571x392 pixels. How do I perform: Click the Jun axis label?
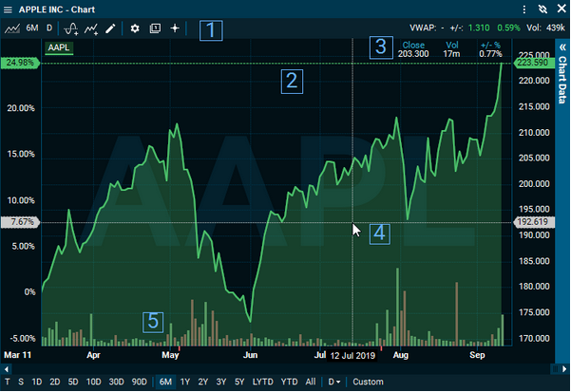250,355
